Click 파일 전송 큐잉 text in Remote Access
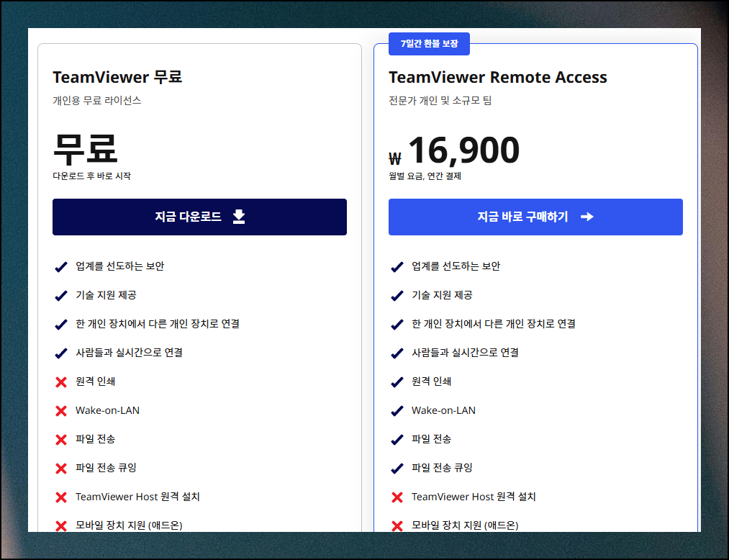Screen dimensions: 729x560 [x=442, y=468]
